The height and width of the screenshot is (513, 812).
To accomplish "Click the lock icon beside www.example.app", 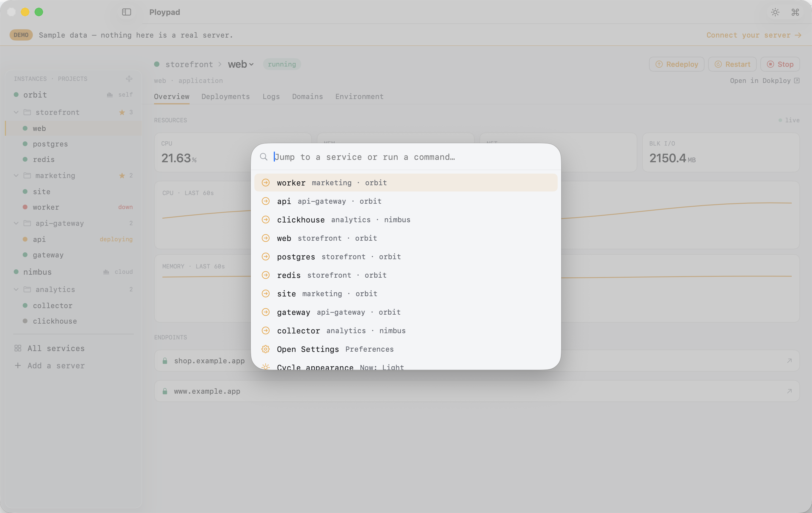I will coord(165,391).
